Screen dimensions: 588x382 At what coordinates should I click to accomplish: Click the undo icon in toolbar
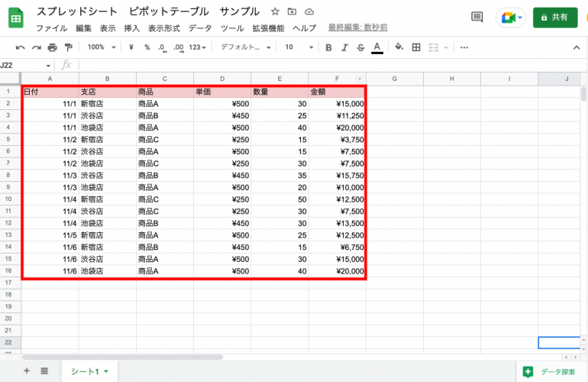tap(20, 47)
